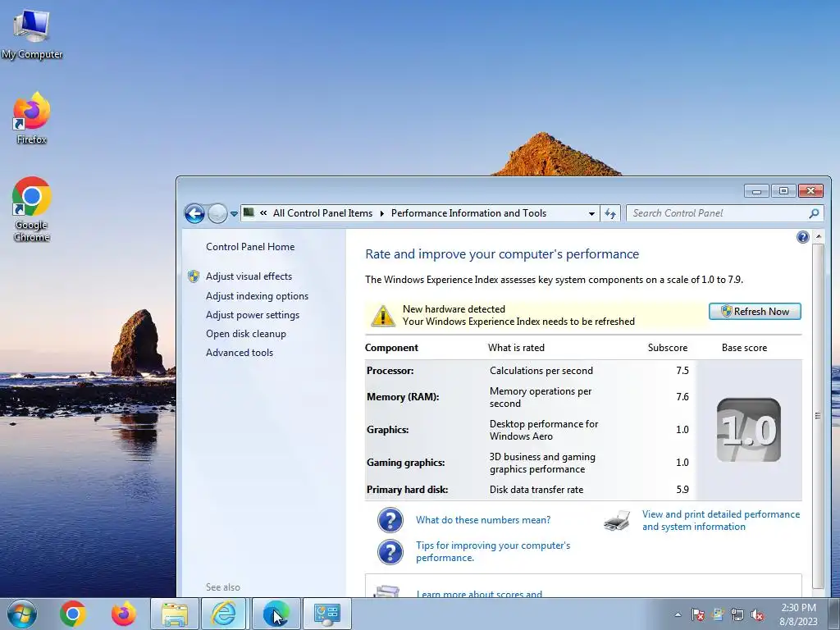Open Advanced tools
Screen dimensions: 840x630
coord(240,353)
